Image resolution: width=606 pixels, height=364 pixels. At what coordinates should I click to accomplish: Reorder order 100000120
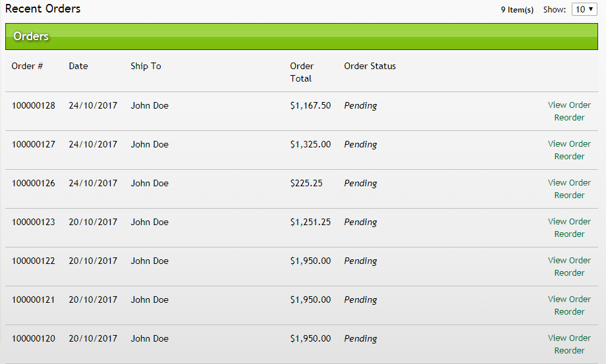tap(569, 351)
